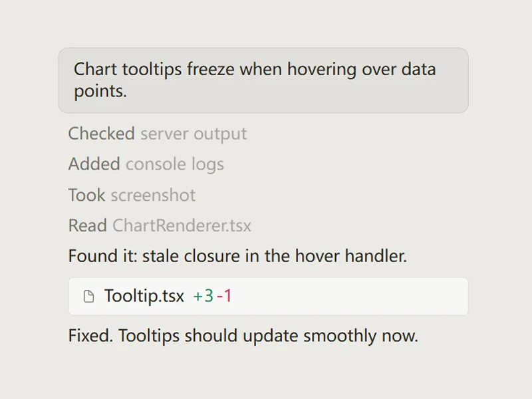Screen dimensions: 532x399
Task: Click "points." in the user message
Action: pyautogui.click(x=100, y=92)
